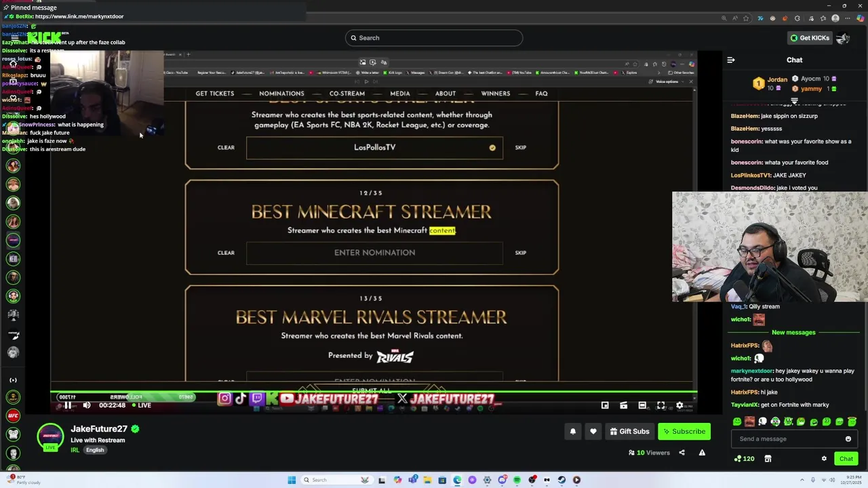
Task: Click CLEAR beside LosPollosTV nomination
Action: coord(226,147)
